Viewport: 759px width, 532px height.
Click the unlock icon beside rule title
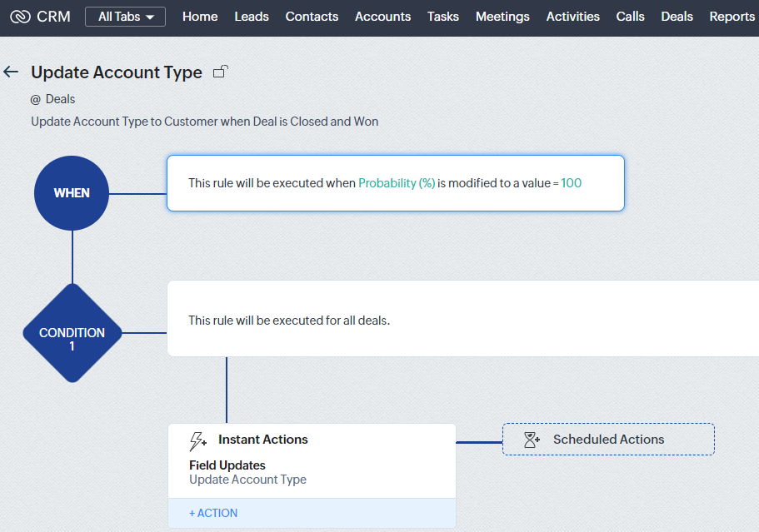221,72
